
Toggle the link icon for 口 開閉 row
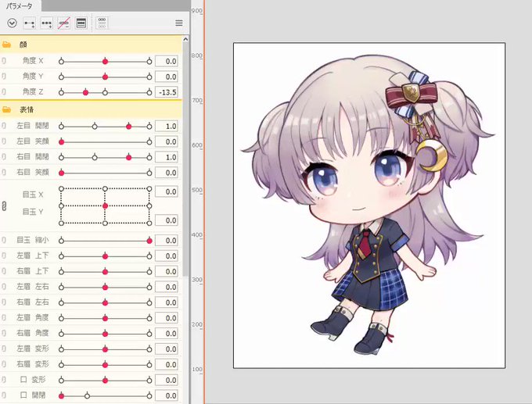coord(4,395)
